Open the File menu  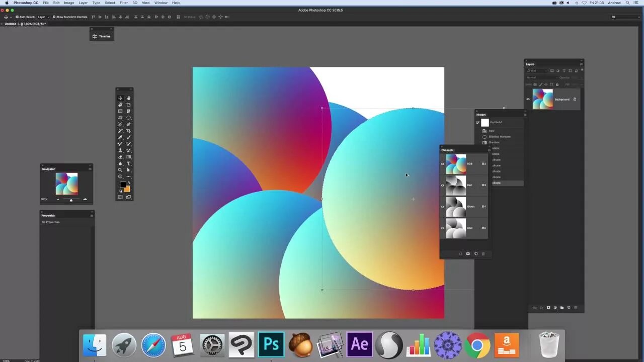pyautogui.click(x=46, y=3)
